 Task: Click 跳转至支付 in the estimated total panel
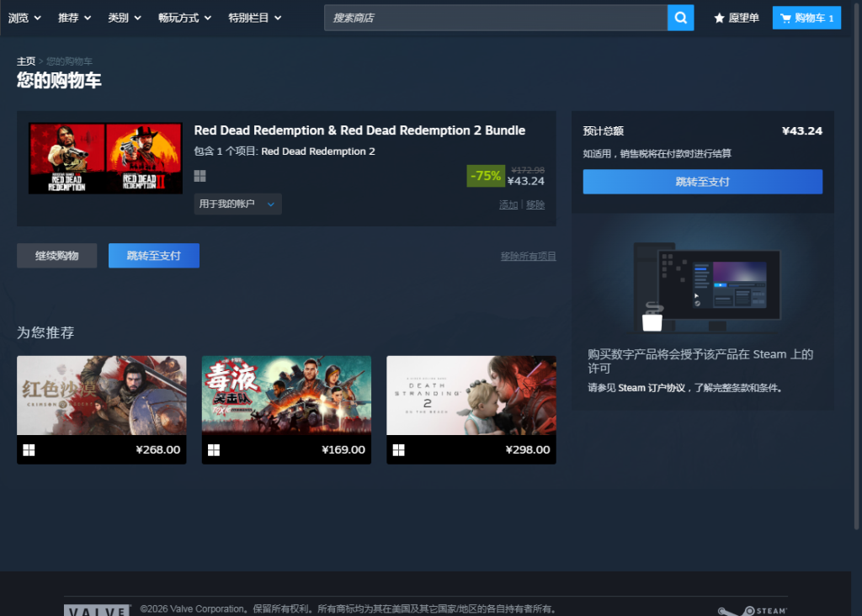click(702, 182)
